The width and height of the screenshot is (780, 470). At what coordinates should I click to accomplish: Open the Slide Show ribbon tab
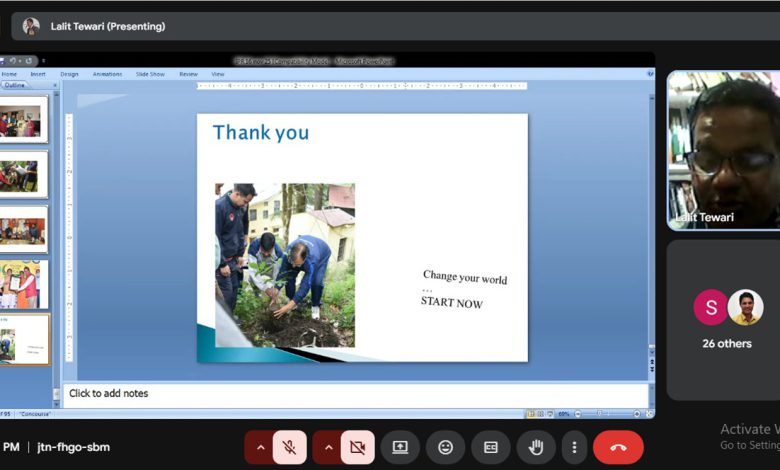pyautogui.click(x=150, y=74)
